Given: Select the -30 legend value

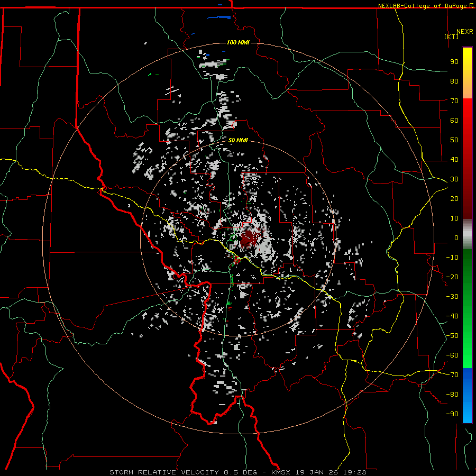Looking at the screenshot, I should 452,297.
